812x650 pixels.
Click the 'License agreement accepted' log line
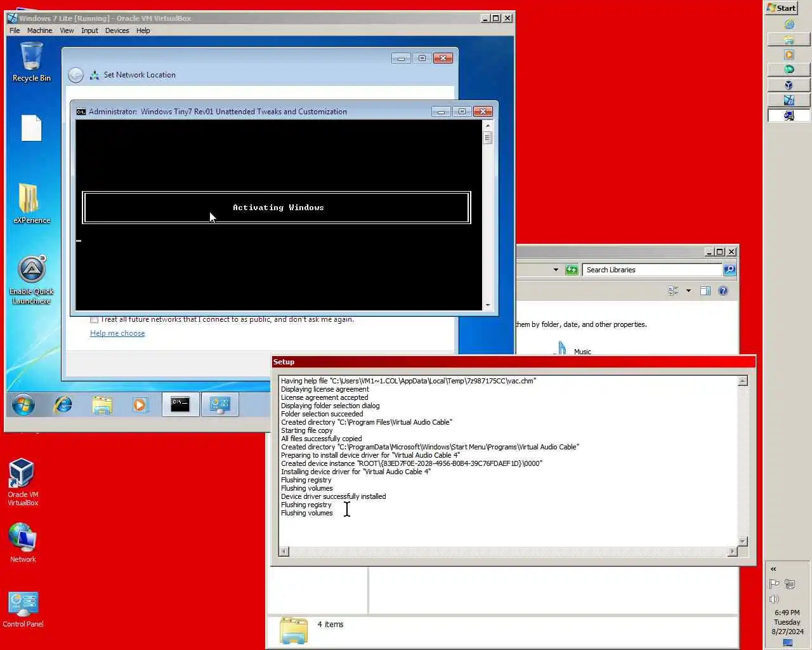pyautogui.click(x=324, y=397)
